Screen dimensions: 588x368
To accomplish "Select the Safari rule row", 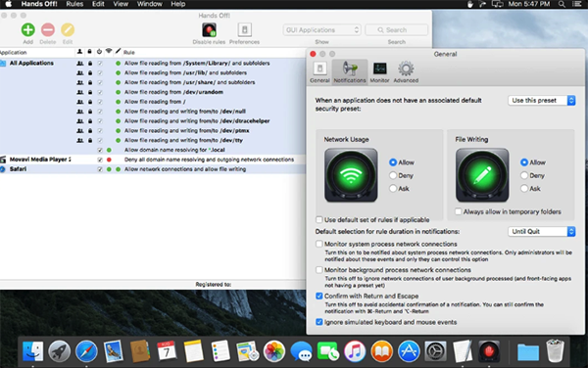I will click(x=153, y=169).
